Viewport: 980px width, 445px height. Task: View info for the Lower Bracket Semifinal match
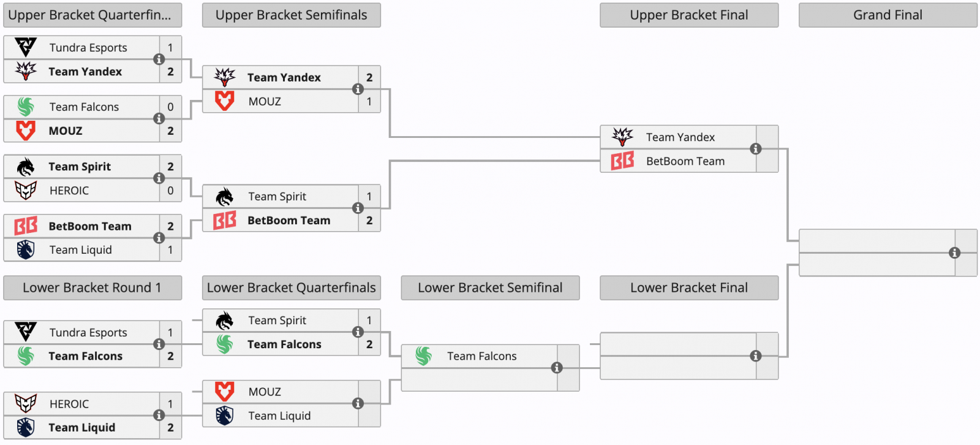[557, 368]
